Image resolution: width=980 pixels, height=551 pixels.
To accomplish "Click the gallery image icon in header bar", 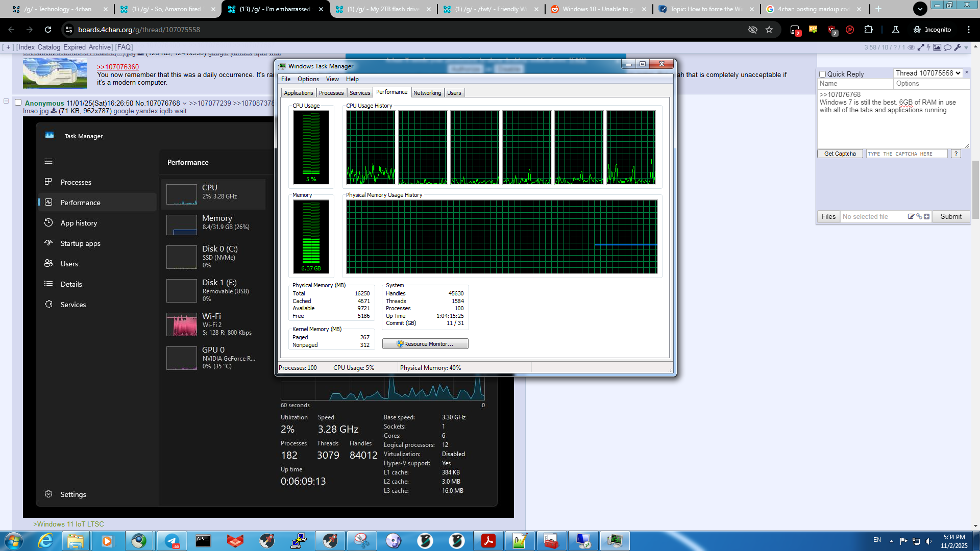I will (x=937, y=47).
